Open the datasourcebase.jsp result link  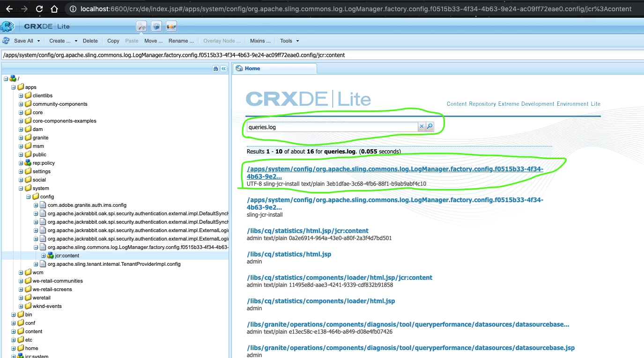[x=411, y=348]
